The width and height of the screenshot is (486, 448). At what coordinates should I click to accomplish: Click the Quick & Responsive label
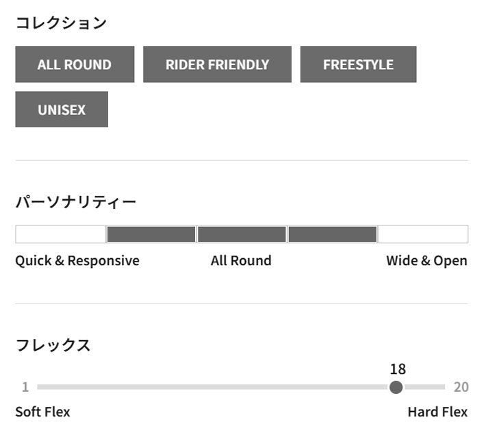coord(77,260)
